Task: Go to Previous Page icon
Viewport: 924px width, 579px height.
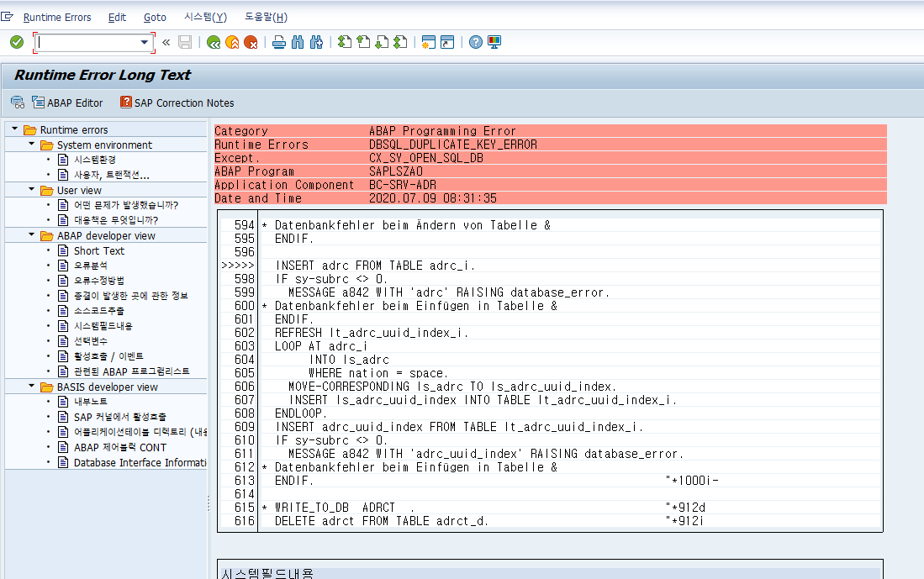Action: [363, 42]
